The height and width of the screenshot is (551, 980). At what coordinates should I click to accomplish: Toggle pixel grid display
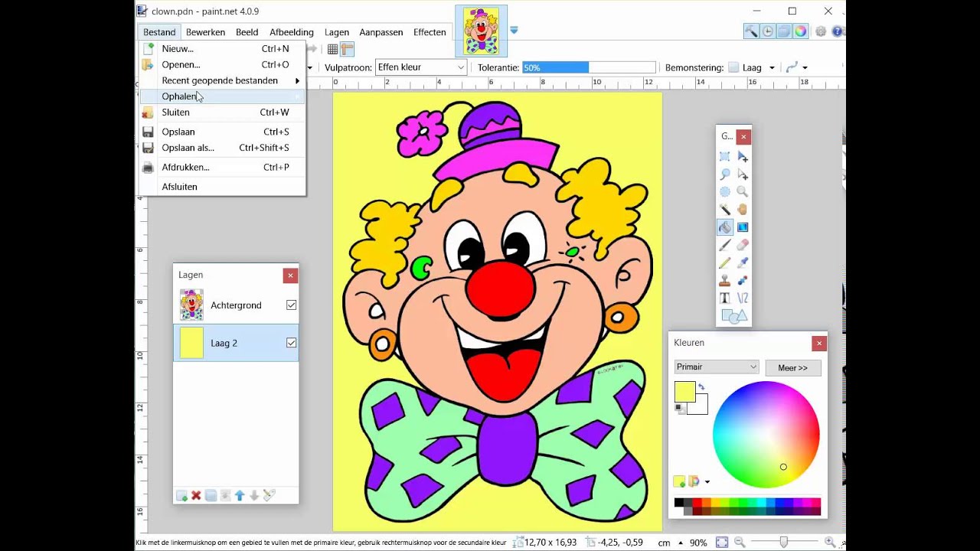point(333,49)
